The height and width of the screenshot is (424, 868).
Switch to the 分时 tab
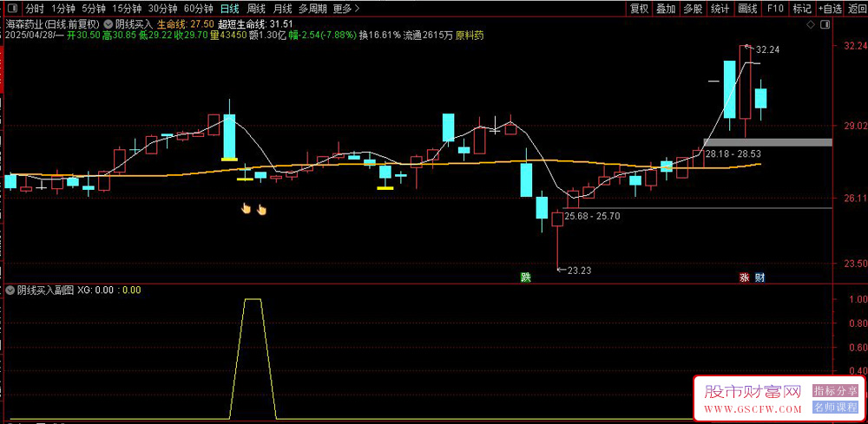click(35, 9)
